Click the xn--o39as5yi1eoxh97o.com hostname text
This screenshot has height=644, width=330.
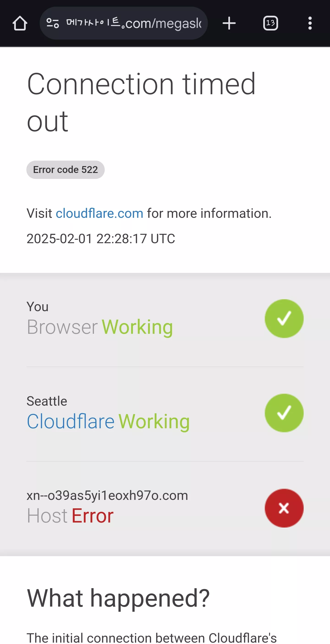click(x=107, y=495)
